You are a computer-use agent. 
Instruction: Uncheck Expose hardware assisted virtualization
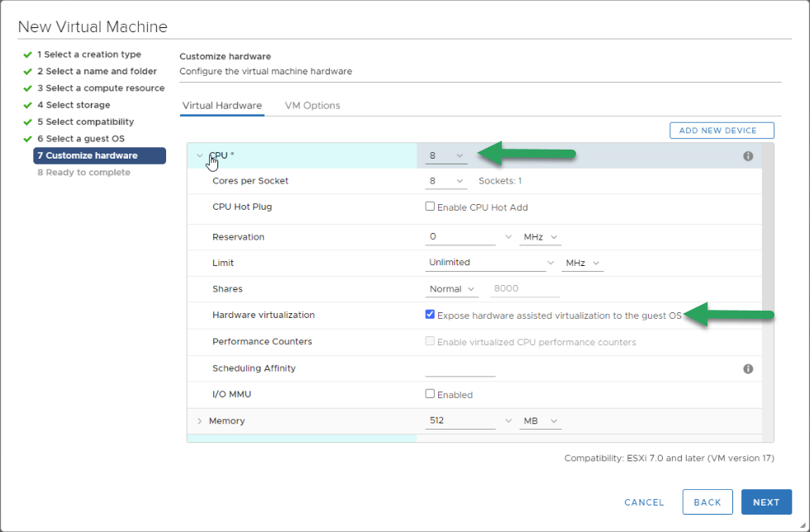[430, 315]
